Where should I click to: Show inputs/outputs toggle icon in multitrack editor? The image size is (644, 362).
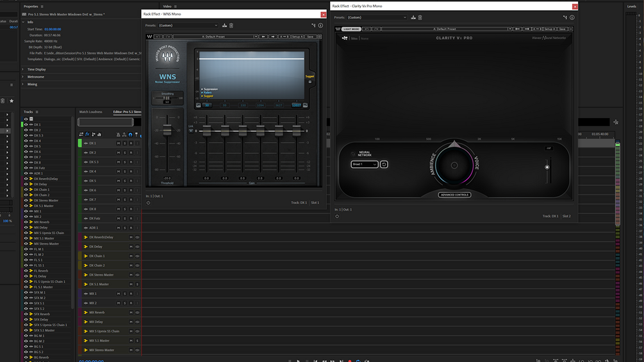tap(81, 134)
